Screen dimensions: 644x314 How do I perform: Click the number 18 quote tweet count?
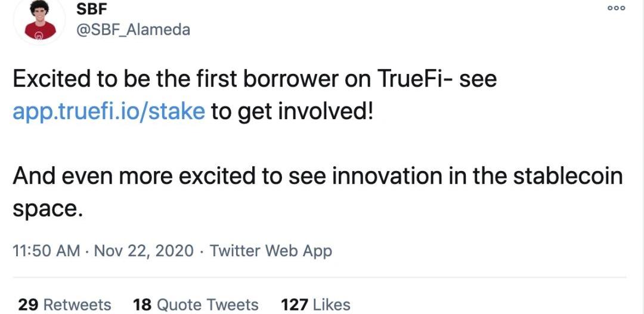click(x=143, y=304)
